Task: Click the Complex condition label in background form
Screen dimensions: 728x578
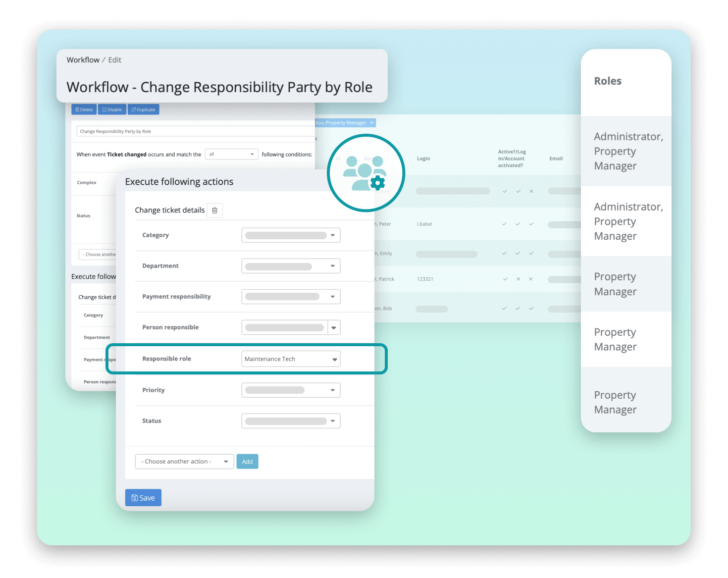Action: [x=87, y=182]
